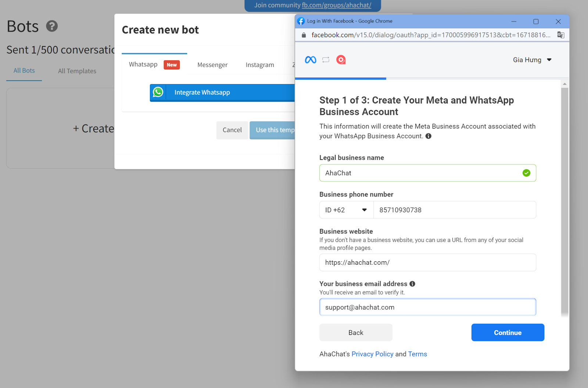588x388 pixels.
Task: Click the "Sent 1/500 conversations" text
Action: coord(61,50)
